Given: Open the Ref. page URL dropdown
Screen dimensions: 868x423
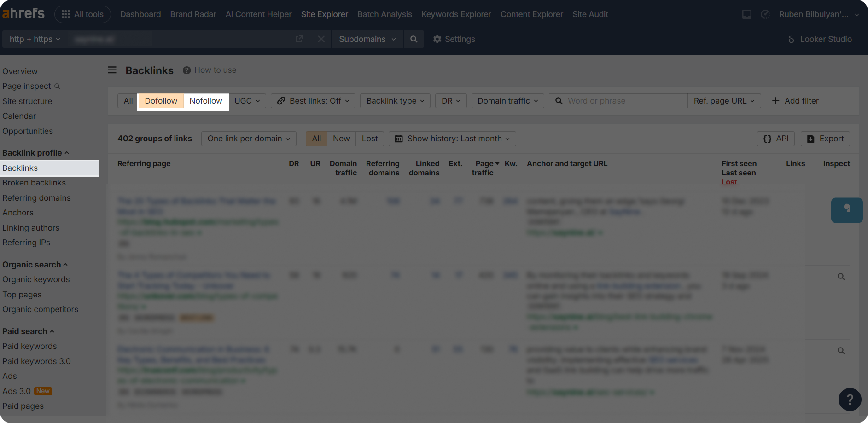Looking at the screenshot, I should pos(724,101).
